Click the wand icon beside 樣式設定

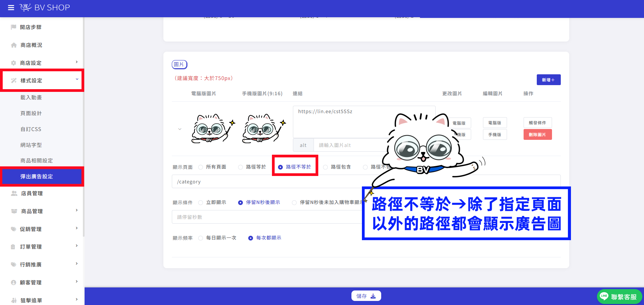point(14,80)
